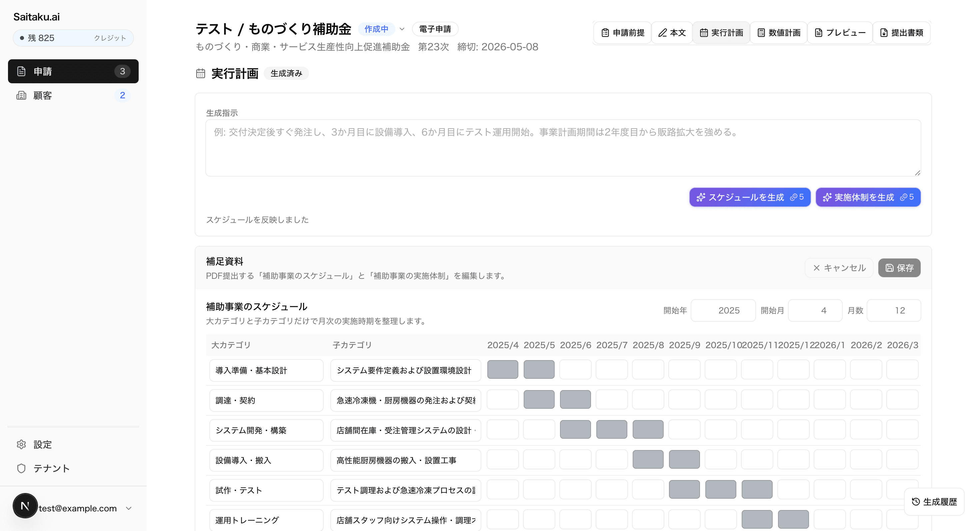This screenshot has width=980, height=531.
Task: Edit 急速冷凍機・厨房機器の発注 subcategory field
Action: point(406,400)
